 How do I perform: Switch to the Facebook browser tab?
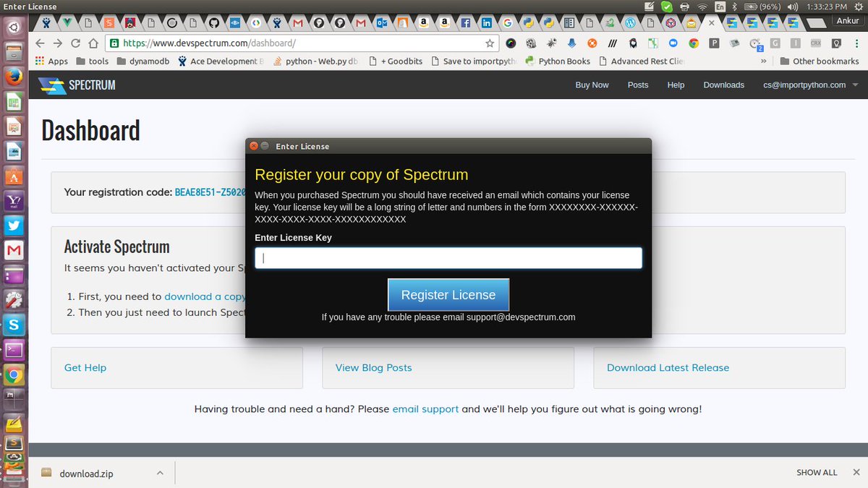[x=467, y=23]
